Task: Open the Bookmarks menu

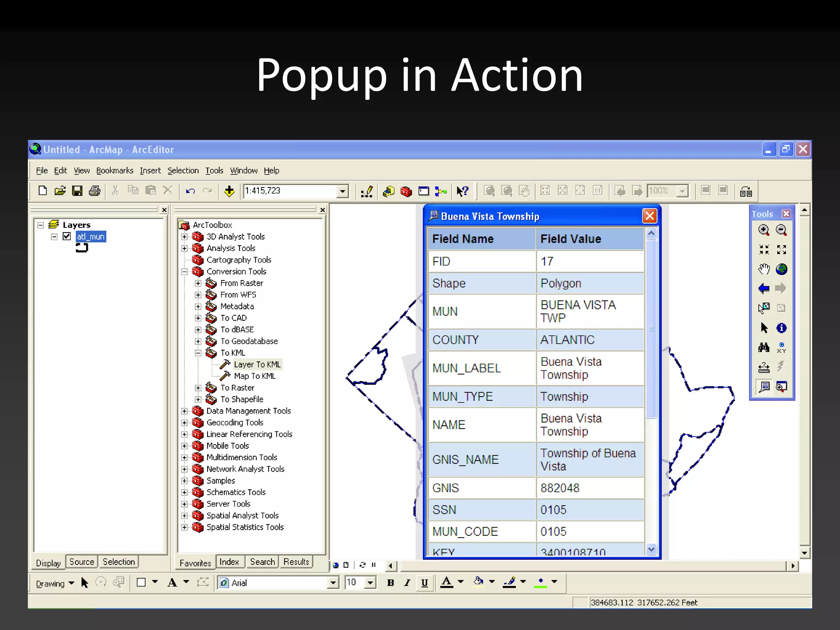Action: pyautogui.click(x=115, y=171)
